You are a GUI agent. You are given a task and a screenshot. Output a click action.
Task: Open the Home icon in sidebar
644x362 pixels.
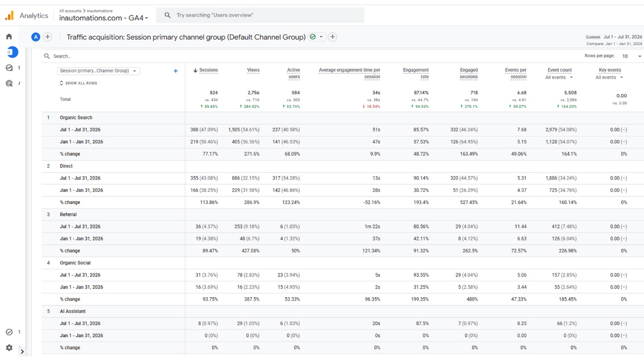click(x=9, y=36)
